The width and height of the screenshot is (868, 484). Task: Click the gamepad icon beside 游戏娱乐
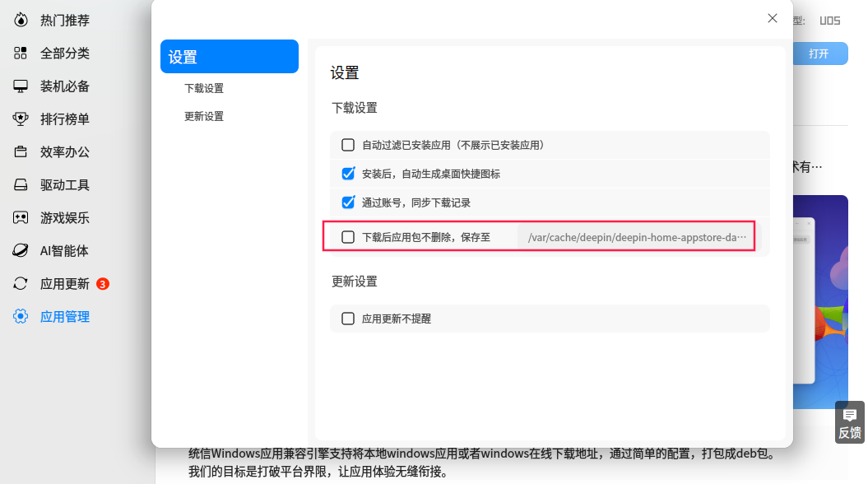tap(21, 217)
